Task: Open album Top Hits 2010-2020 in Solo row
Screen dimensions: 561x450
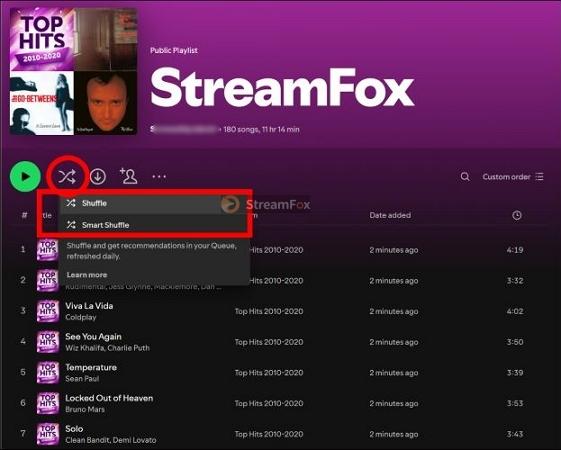Action: 269,435
